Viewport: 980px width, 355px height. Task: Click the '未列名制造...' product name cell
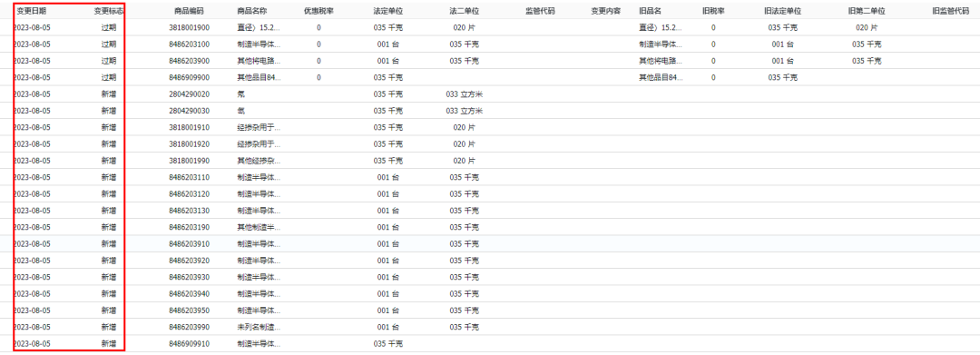(259, 327)
